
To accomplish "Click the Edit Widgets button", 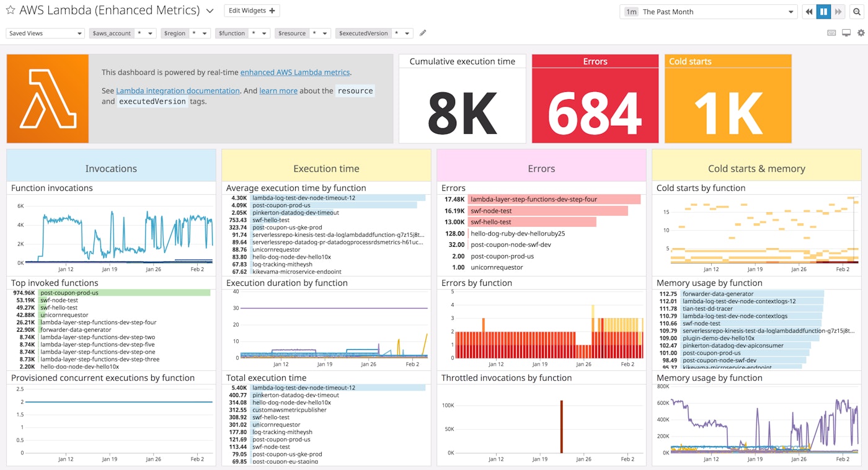I will click(252, 11).
